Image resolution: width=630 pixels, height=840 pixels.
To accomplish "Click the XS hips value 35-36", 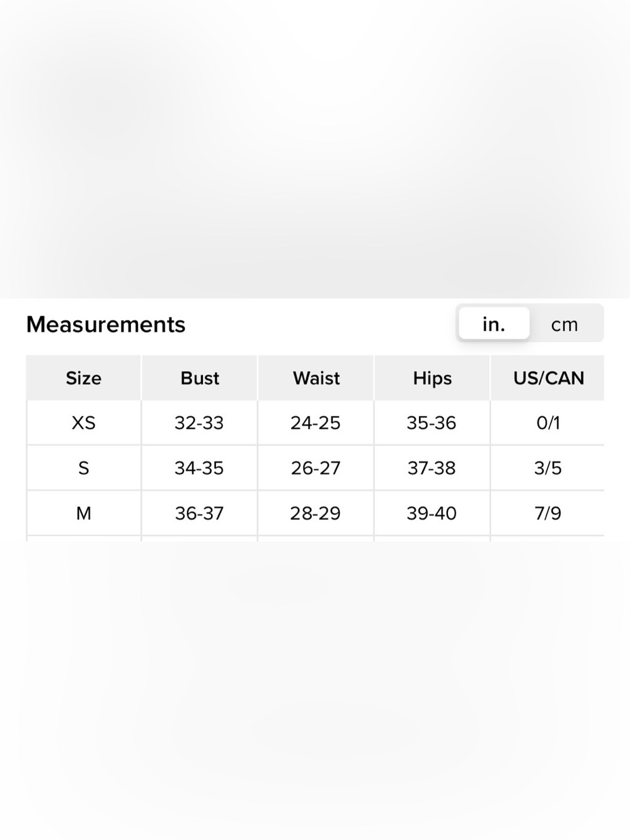I will pos(432,423).
